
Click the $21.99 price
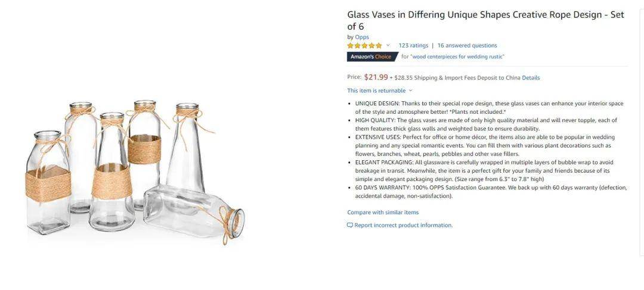[376, 77]
